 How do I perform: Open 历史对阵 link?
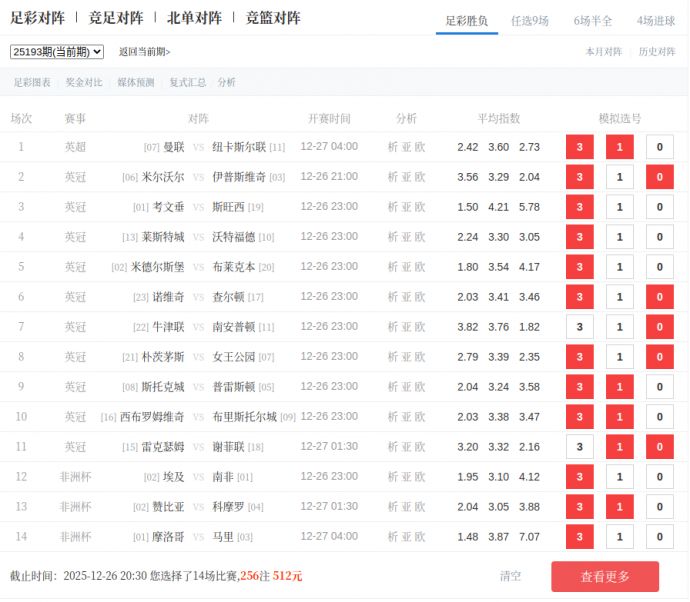pos(657,52)
